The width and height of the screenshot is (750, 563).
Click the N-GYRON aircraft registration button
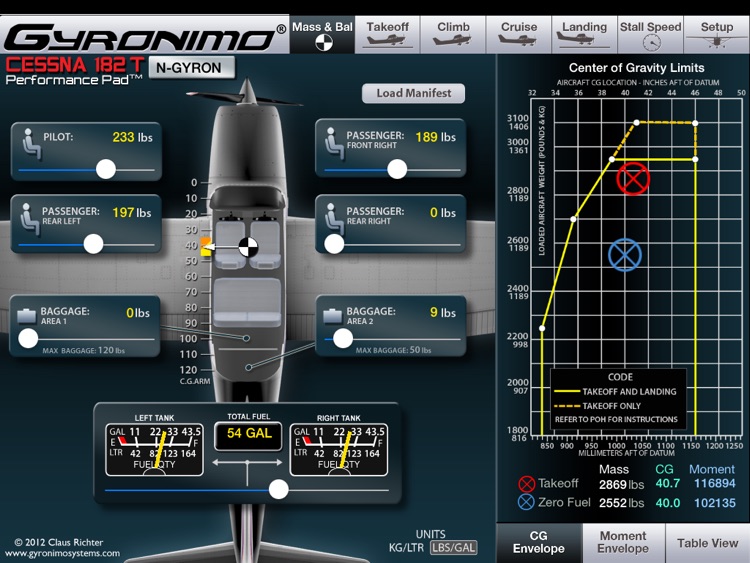coord(192,67)
